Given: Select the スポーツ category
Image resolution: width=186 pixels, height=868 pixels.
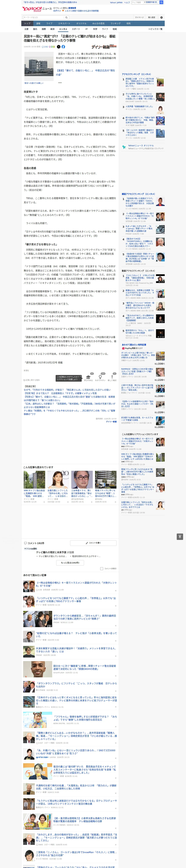Looking at the screenshot, I should click(76, 29).
